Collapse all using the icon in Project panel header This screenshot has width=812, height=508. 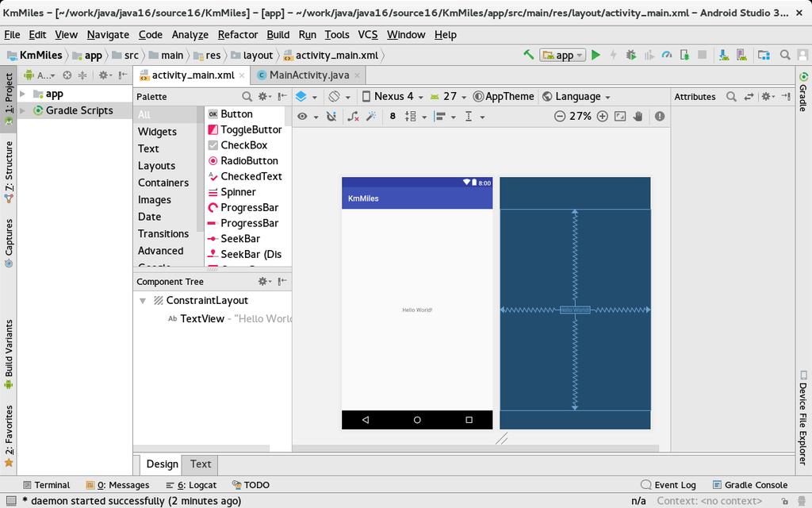pos(82,75)
